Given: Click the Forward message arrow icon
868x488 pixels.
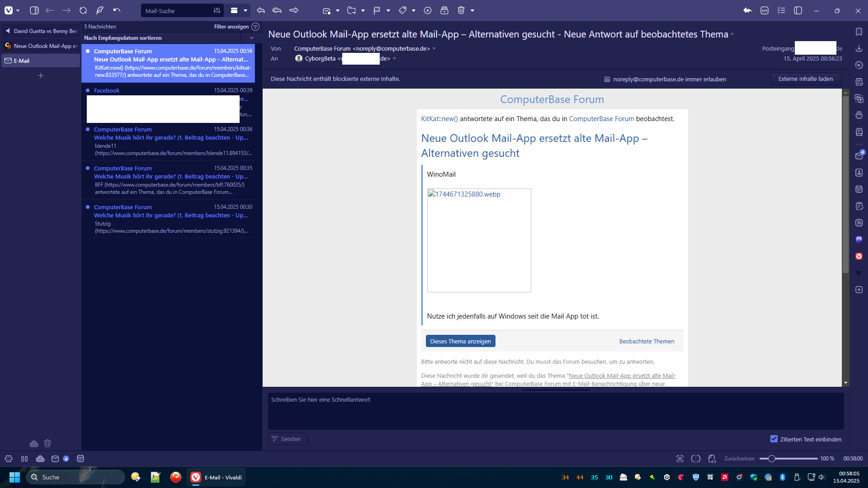Looking at the screenshot, I should (x=294, y=10).
